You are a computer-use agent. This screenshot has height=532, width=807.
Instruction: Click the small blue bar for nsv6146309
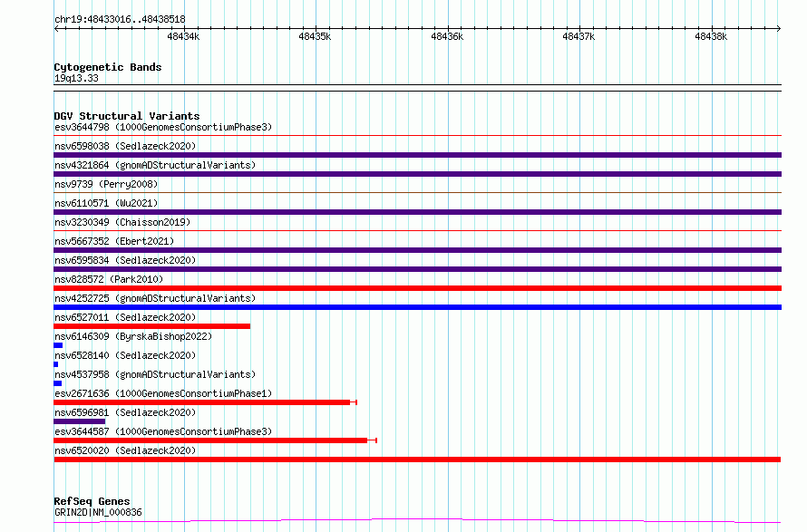[58, 345]
